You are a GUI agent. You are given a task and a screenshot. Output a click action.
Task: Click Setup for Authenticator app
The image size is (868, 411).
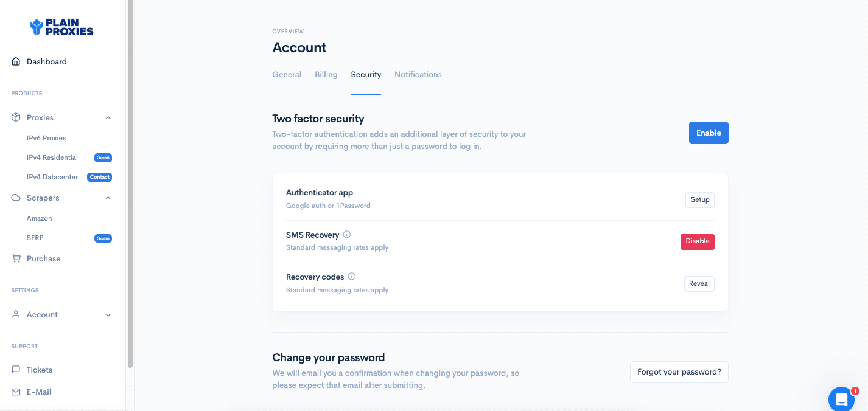click(700, 199)
